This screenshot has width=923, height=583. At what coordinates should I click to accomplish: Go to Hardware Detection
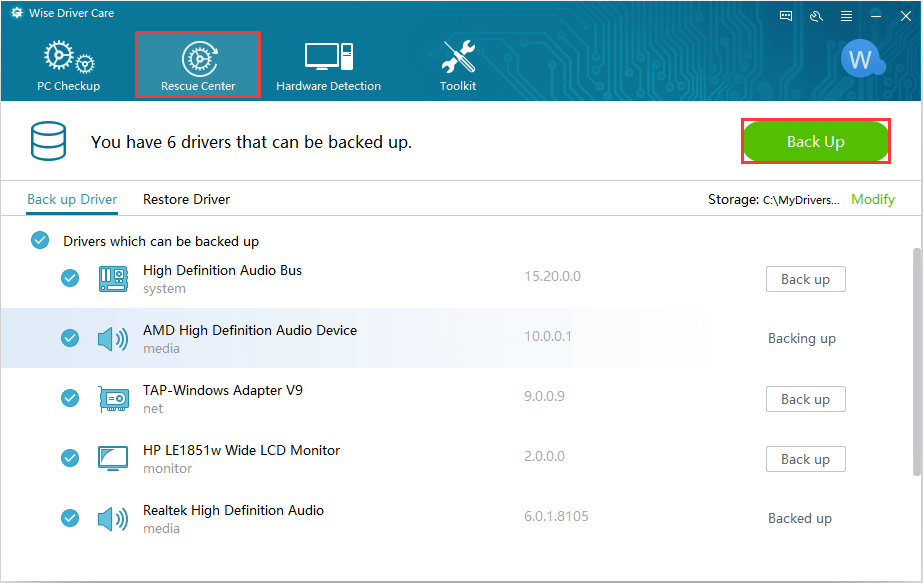coord(328,65)
